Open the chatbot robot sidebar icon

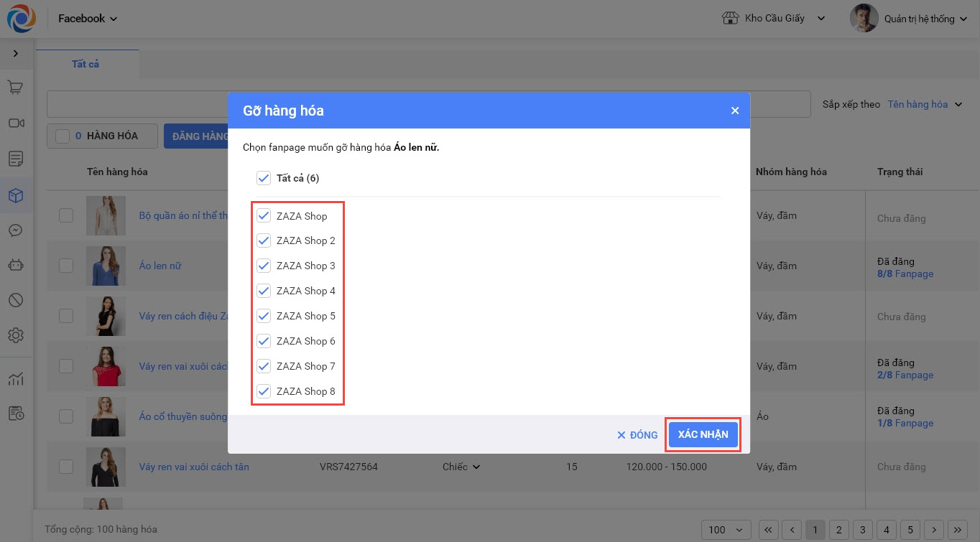(16, 265)
